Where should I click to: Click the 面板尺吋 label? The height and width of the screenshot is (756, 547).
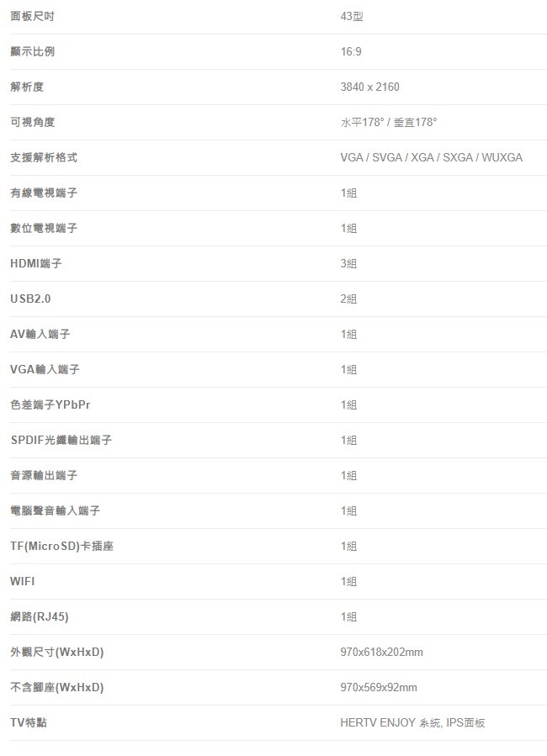32,16
